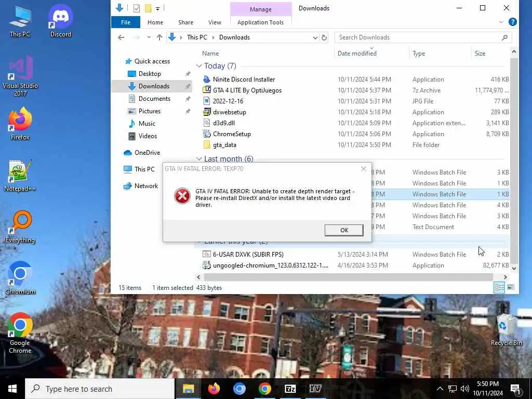Click the taskbar search box
Screen dimensions: 532x399
100,389
